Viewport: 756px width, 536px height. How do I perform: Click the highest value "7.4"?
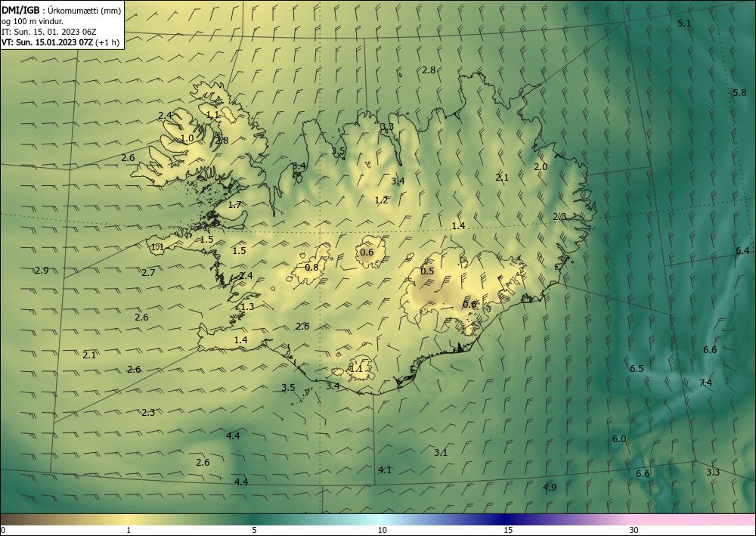point(705,383)
